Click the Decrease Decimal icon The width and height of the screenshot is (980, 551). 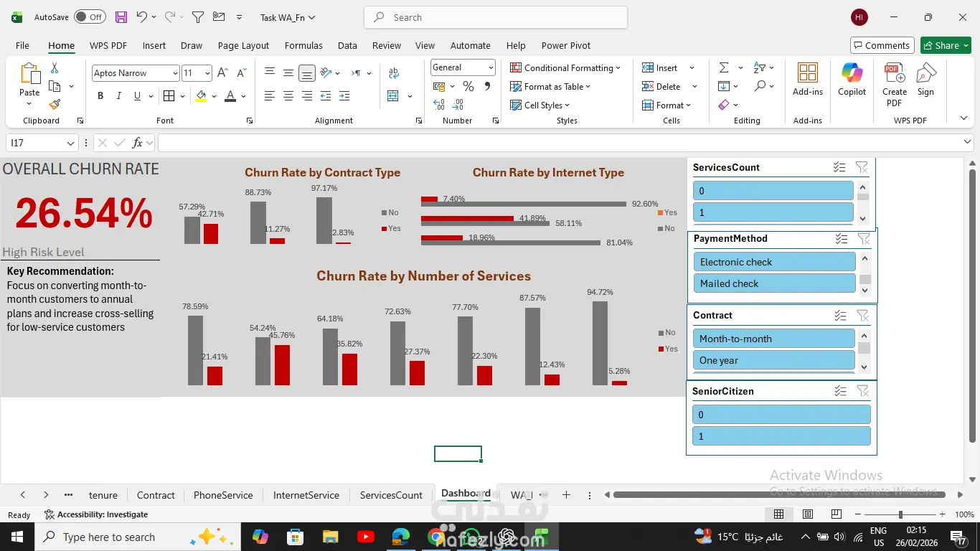coord(458,105)
